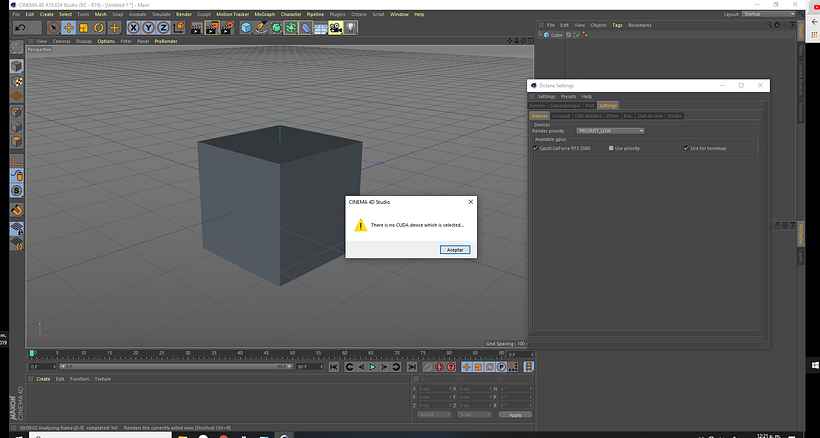This screenshot has width=820, height=438.
Task: Select the Points mode icon
Action: 17,112
